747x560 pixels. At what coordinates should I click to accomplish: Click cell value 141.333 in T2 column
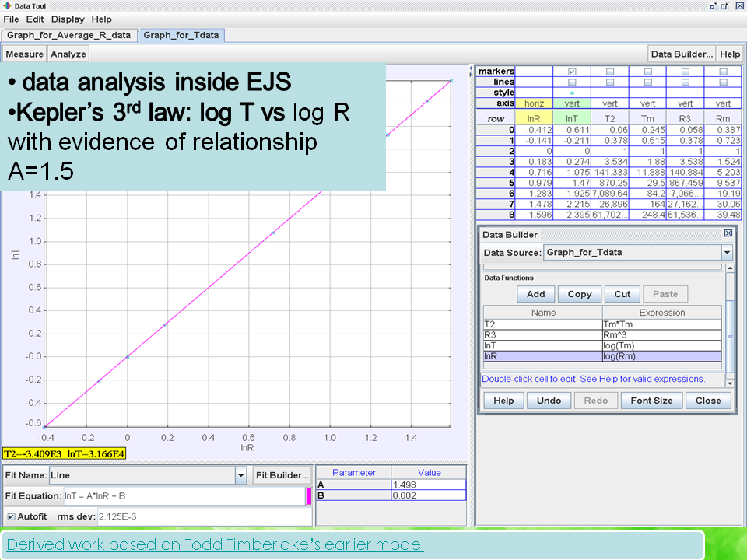(x=610, y=172)
